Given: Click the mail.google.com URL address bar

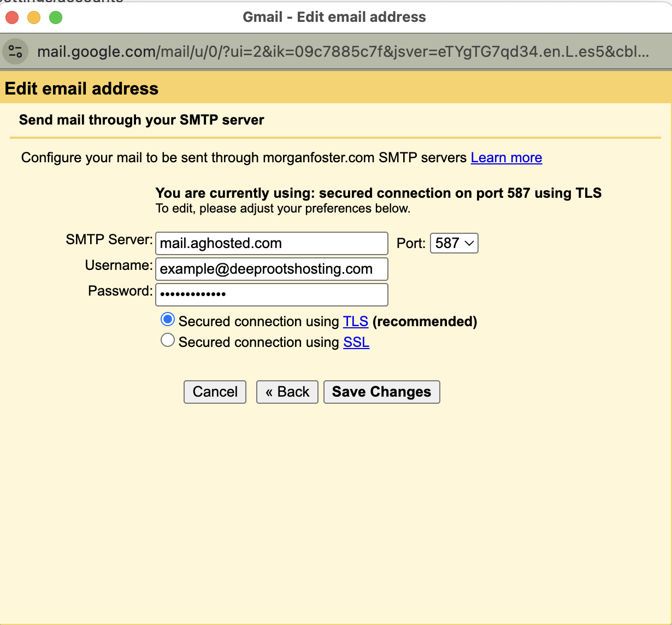Looking at the screenshot, I should (343, 52).
